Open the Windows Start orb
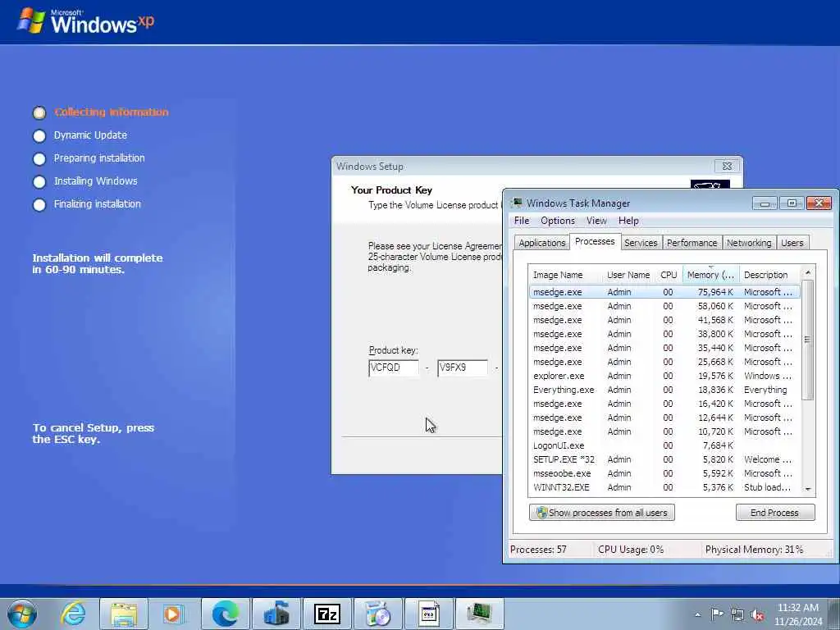 click(x=22, y=614)
